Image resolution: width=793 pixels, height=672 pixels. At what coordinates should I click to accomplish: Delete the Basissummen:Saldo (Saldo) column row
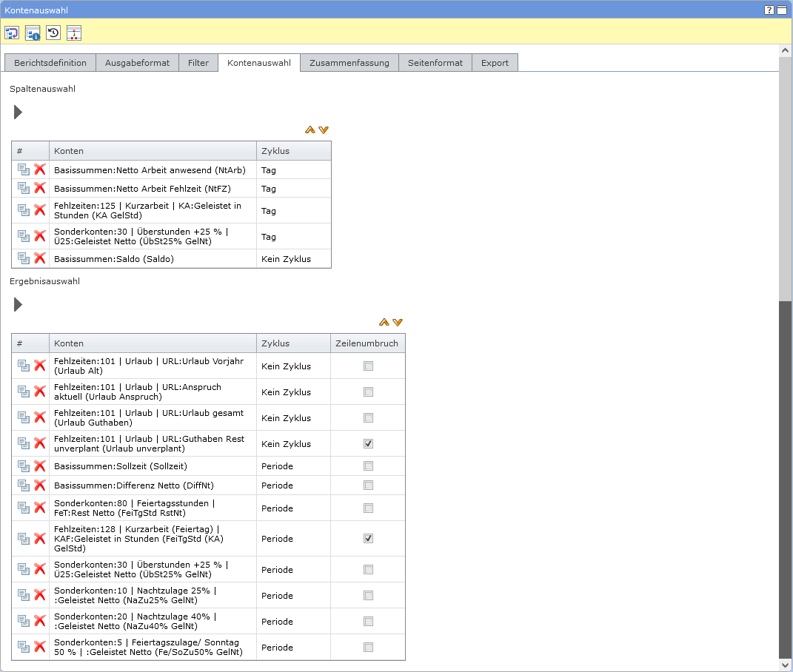(40, 258)
